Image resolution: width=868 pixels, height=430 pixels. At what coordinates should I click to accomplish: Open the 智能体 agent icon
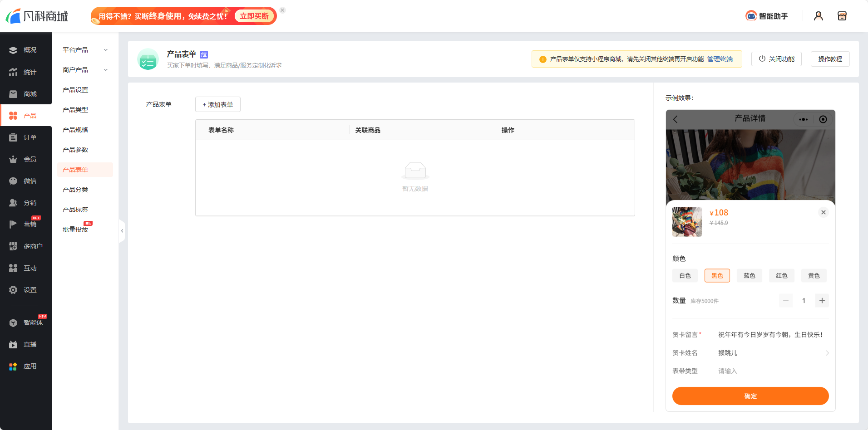13,322
